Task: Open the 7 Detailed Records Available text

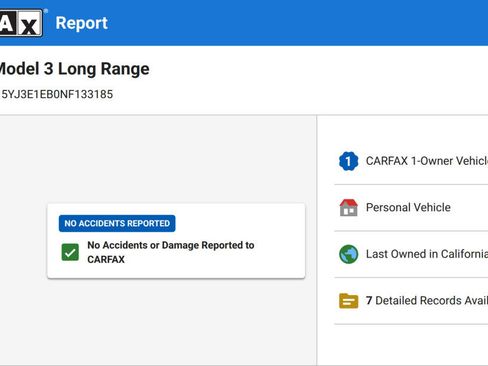Action: 427,301
